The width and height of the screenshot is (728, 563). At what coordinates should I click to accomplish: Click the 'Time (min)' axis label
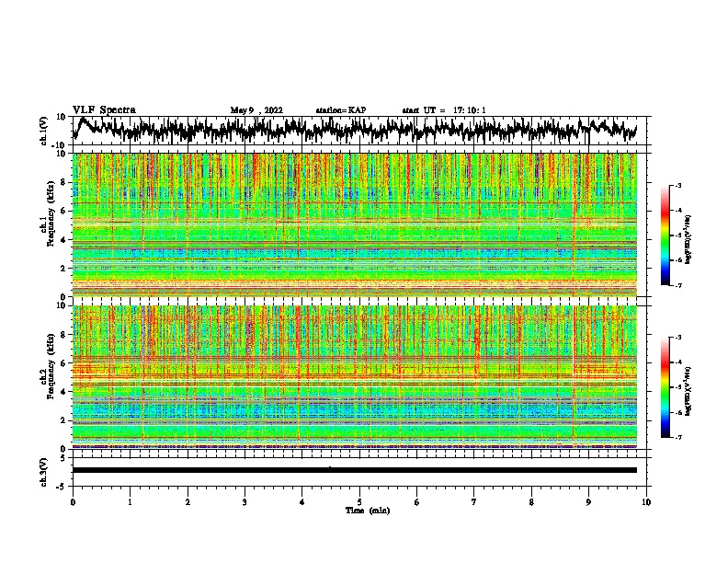tap(368, 511)
